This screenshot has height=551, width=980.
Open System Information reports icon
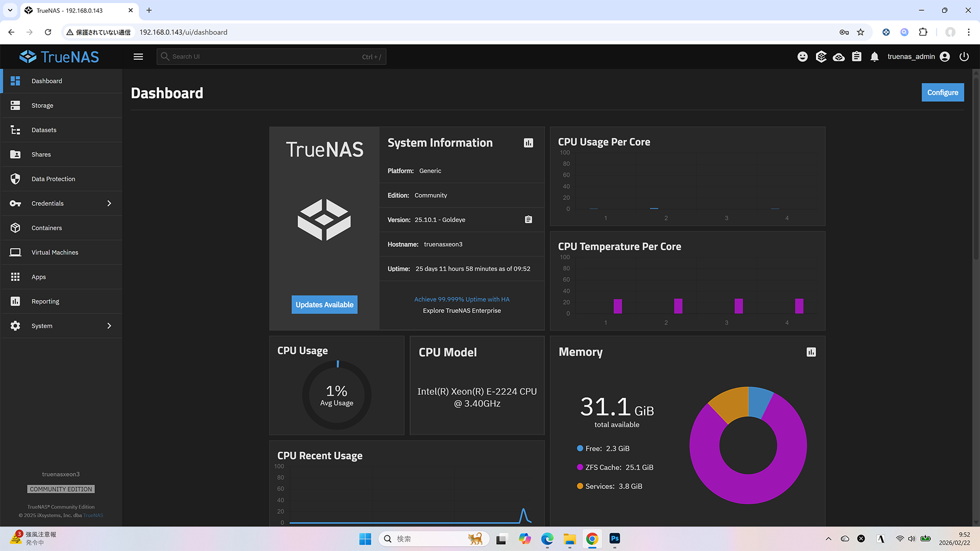click(528, 143)
